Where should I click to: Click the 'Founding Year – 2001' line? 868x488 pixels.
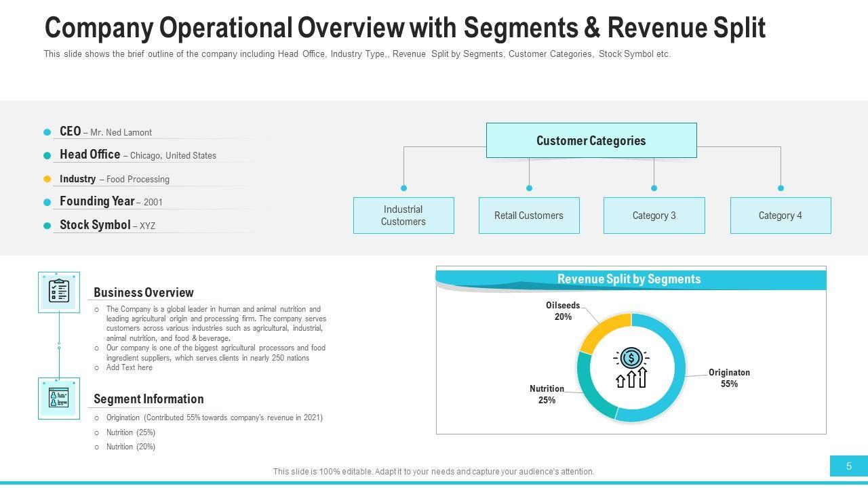pyautogui.click(x=111, y=201)
